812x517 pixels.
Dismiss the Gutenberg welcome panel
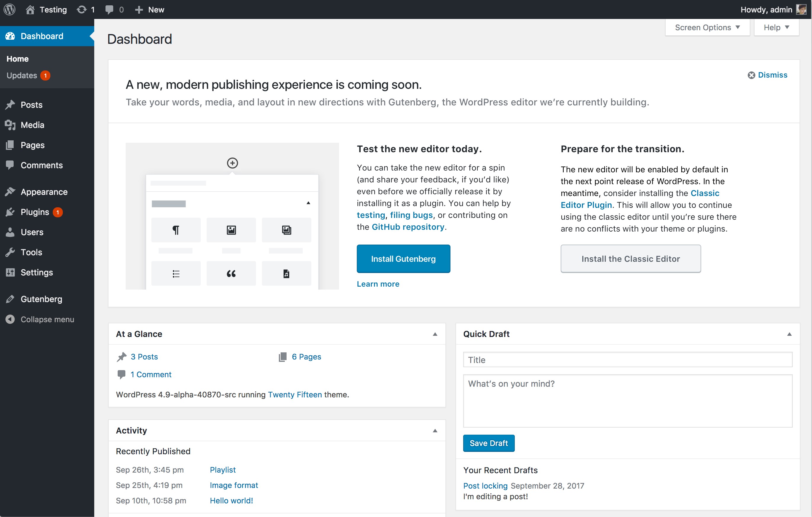tap(768, 75)
